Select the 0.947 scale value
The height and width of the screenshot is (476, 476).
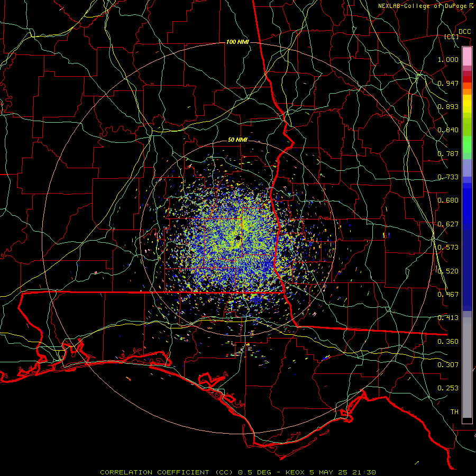tap(448, 83)
